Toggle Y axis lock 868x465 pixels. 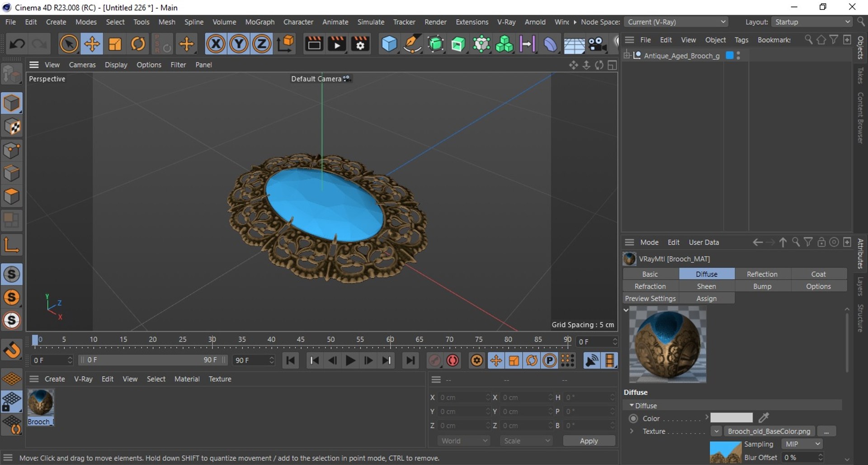click(239, 44)
